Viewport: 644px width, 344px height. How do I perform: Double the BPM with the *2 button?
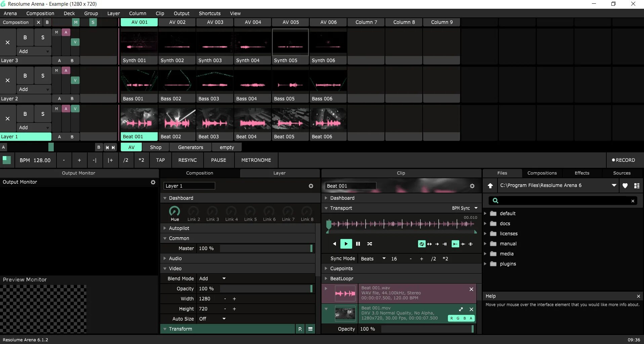(x=141, y=160)
